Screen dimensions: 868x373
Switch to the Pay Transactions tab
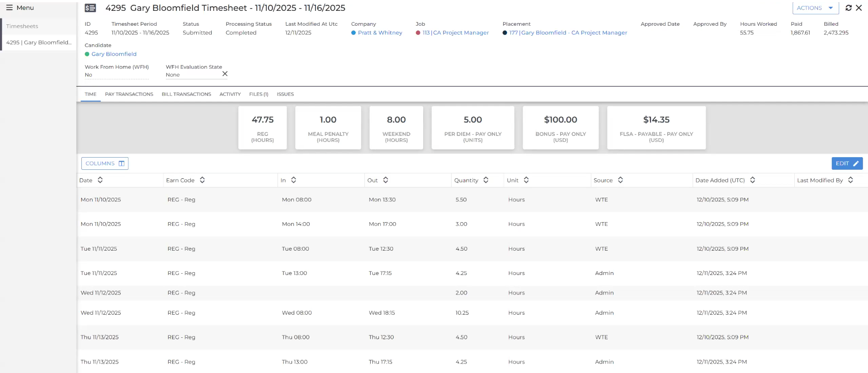coord(129,94)
